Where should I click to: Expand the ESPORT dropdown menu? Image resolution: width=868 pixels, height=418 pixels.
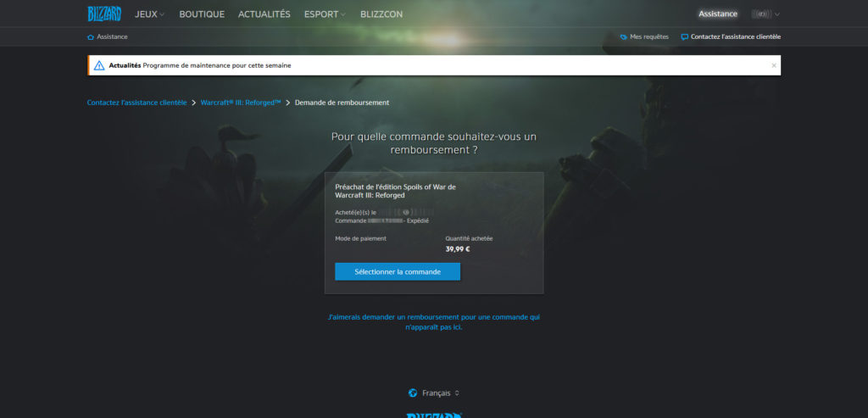pos(325,14)
